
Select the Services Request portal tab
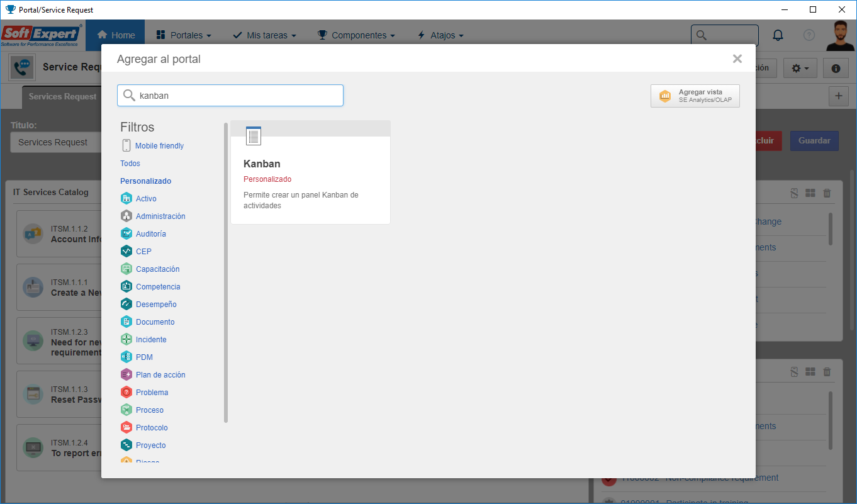[x=62, y=96]
